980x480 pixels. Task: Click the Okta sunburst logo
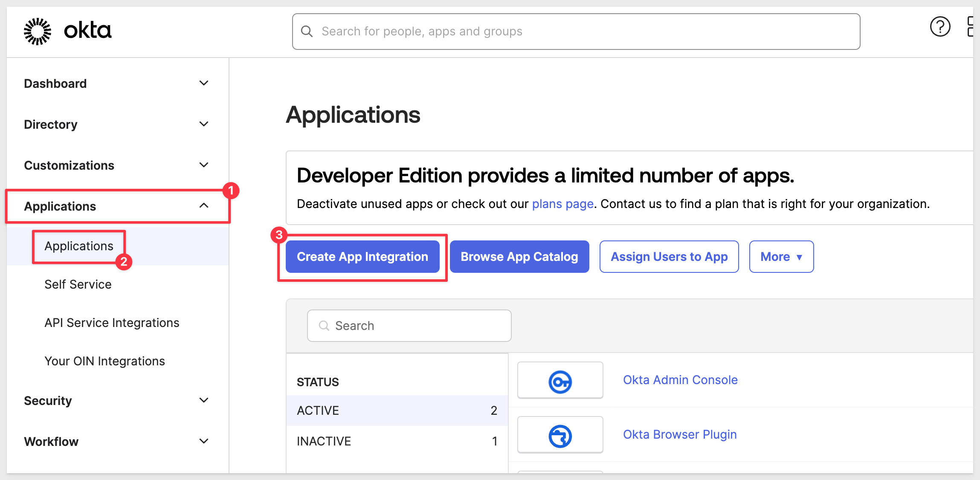pos(38,31)
